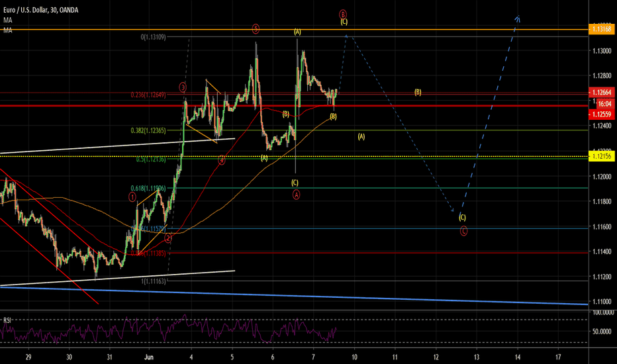Click the 1.12800 price axis value

pyautogui.click(x=602, y=76)
